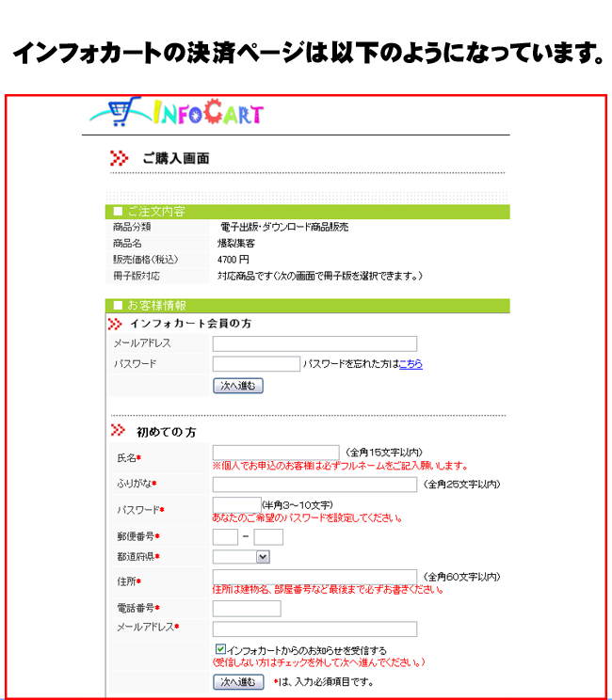Click the 販売価格(税込) row label
The height and width of the screenshot is (700, 612).
click(145, 260)
